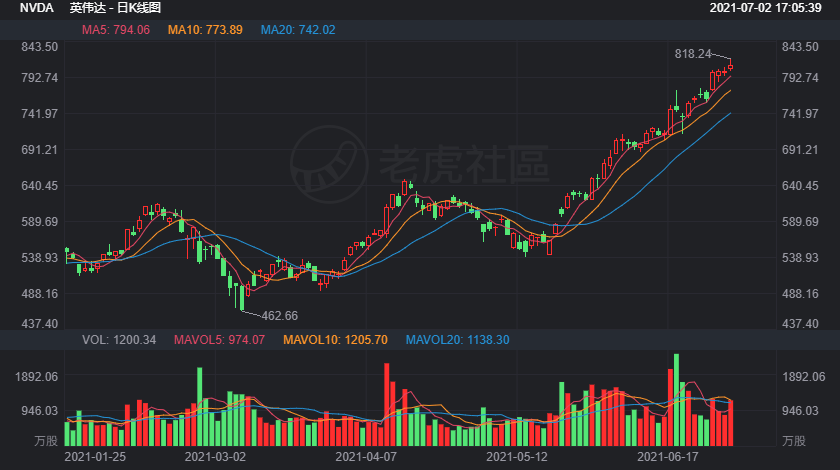Click the tallest green volume bar in June
Viewport: 840px width, 470px height.
tap(676, 400)
